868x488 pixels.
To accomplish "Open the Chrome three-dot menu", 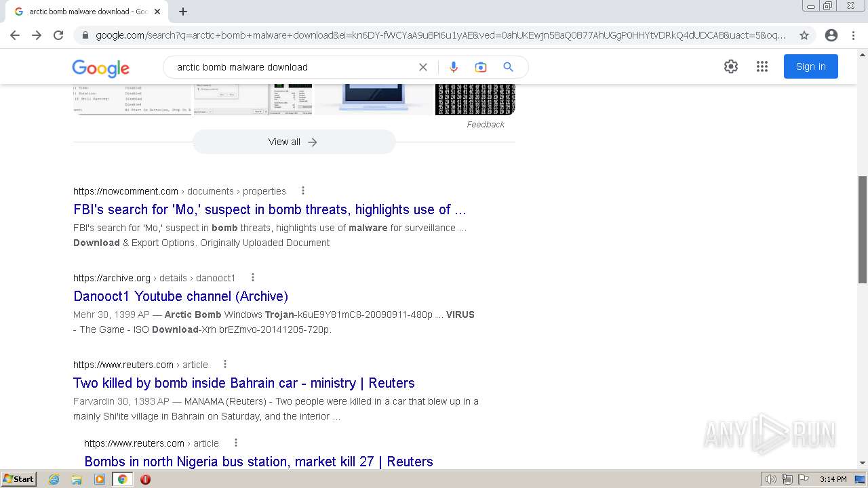I will click(x=853, y=35).
